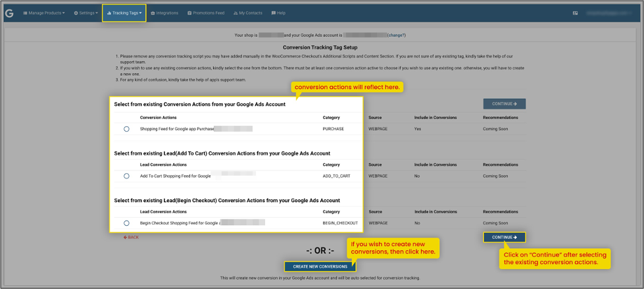Open My Contacts from the navbar
Image resolution: width=644 pixels, height=289 pixels.
pyautogui.click(x=247, y=13)
